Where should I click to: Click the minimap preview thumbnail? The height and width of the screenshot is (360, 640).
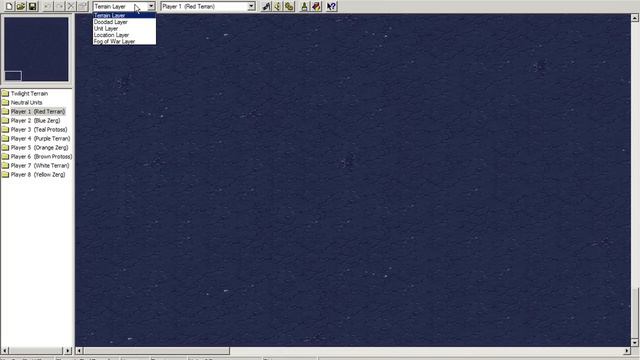pyautogui.click(x=36, y=49)
